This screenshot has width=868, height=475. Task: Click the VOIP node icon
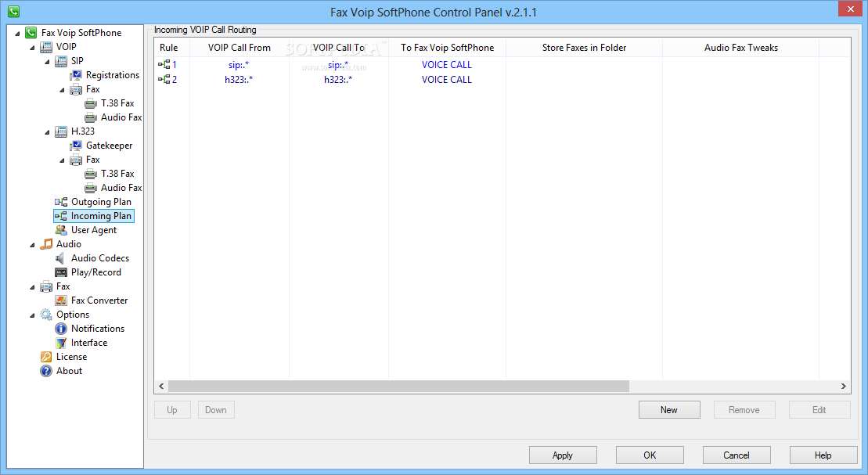[46, 47]
